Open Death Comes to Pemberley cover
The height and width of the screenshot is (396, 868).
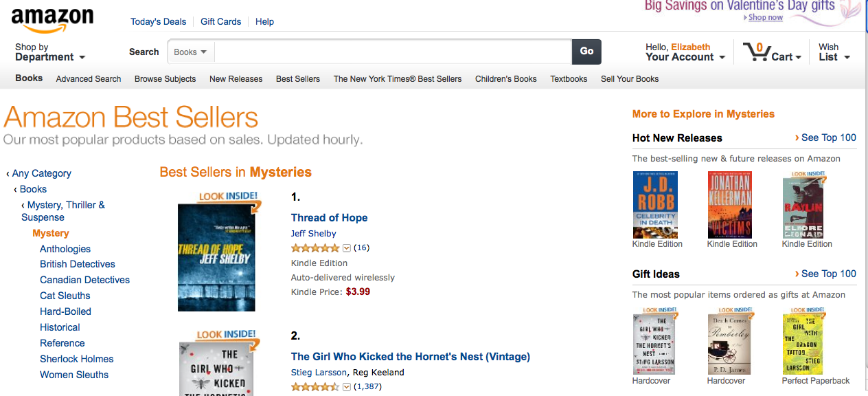[729, 344]
